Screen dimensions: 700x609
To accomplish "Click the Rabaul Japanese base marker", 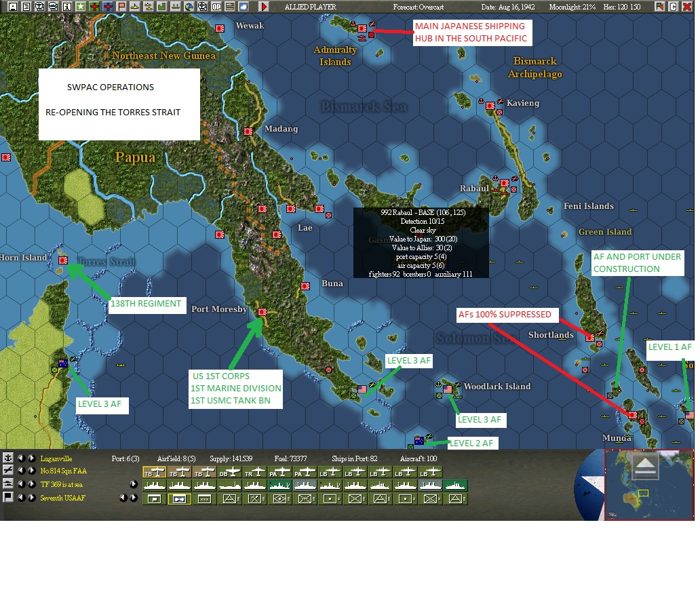I will coord(505,183).
